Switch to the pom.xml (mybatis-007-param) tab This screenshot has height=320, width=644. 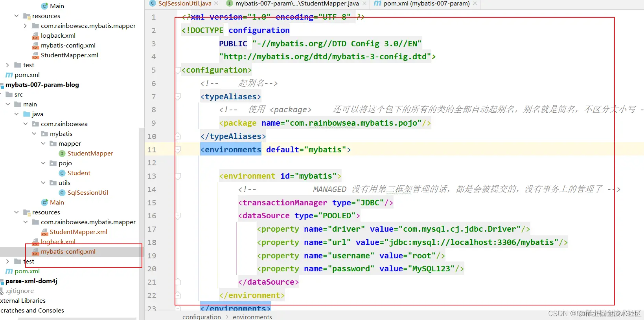point(426,4)
